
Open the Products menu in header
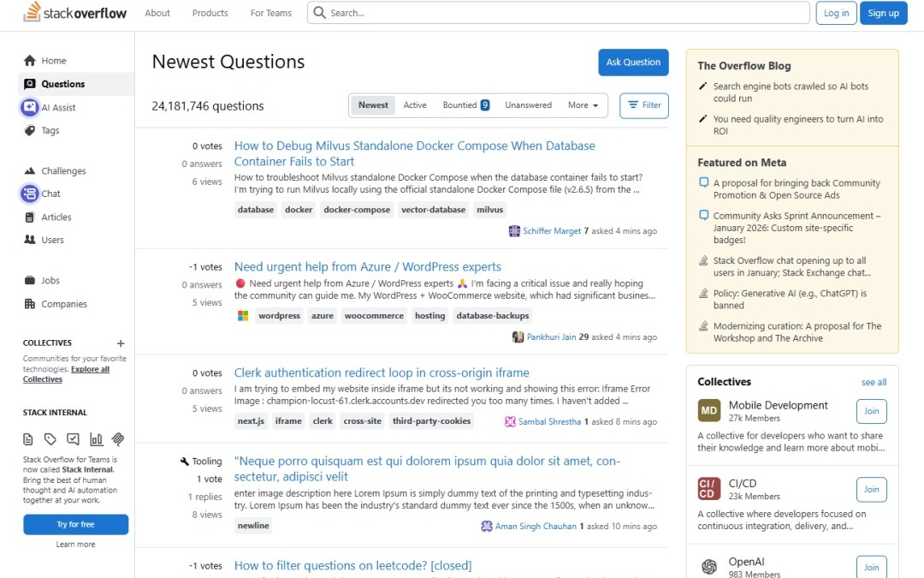pyautogui.click(x=210, y=13)
